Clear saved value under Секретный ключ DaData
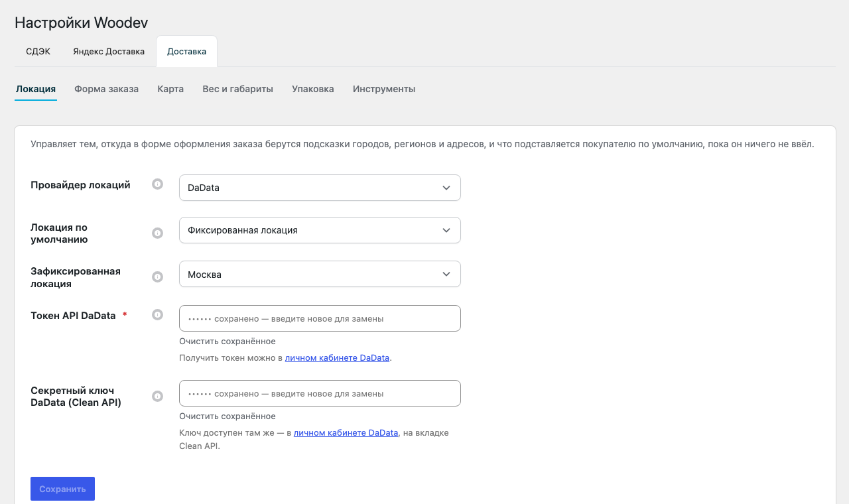Screen dimensions: 849x504 pos(228,416)
